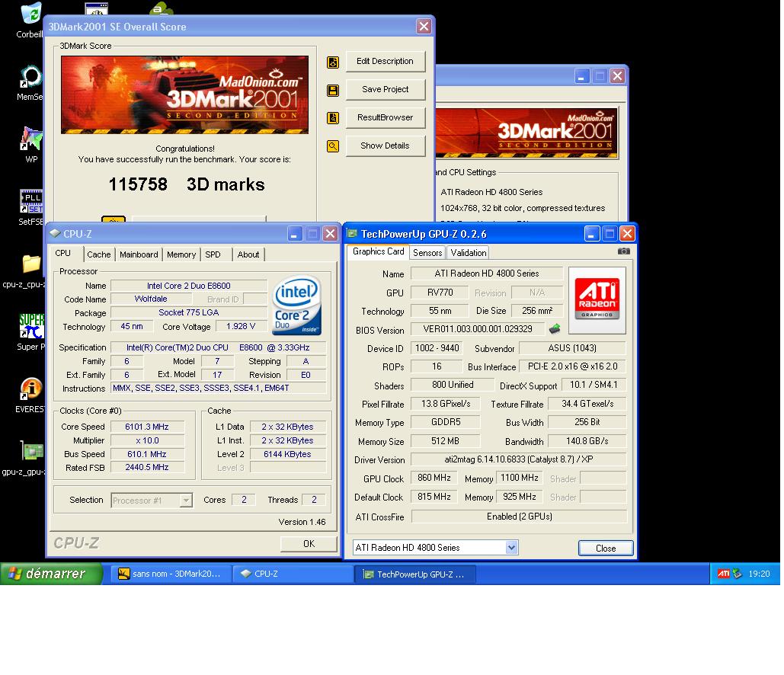Click the ATI Radeon logo in GPU-Z
Screen dimensions: 784x675
(x=597, y=300)
